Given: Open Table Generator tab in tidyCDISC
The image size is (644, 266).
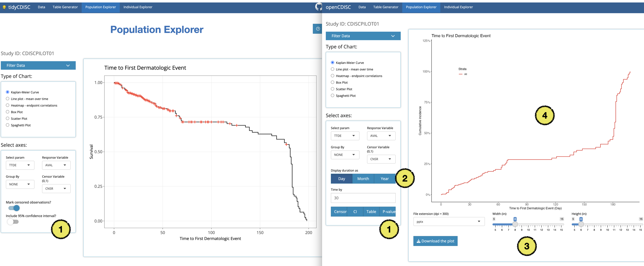Looking at the screenshot, I should click(65, 7).
